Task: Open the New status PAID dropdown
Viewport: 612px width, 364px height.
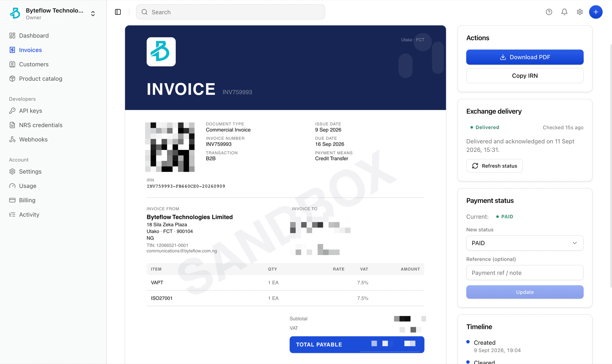Action: pyautogui.click(x=525, y=243)
